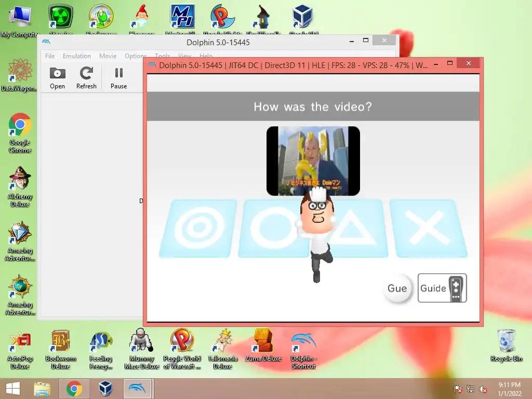Open Talismania Deluxe desktop shortcut
532x399 pixels.
(x=222, y=350)
